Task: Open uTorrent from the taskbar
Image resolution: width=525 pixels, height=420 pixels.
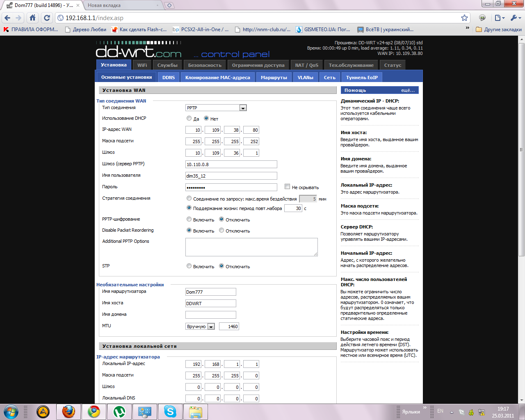Action: coord(119,411)
